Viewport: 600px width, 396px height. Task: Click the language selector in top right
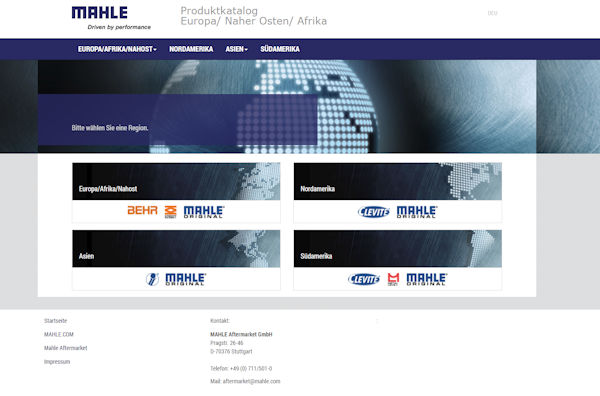point(492,13)
